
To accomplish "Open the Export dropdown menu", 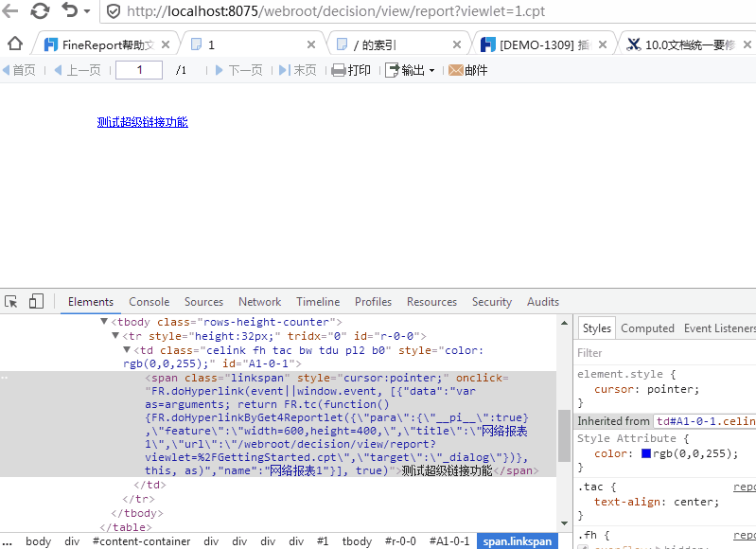I will [410, 70].
